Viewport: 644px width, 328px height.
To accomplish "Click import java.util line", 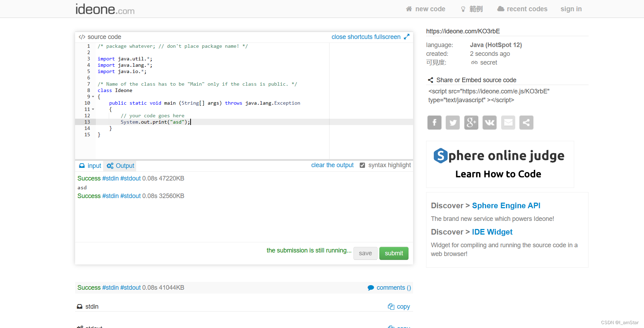I will pos(125,59).
